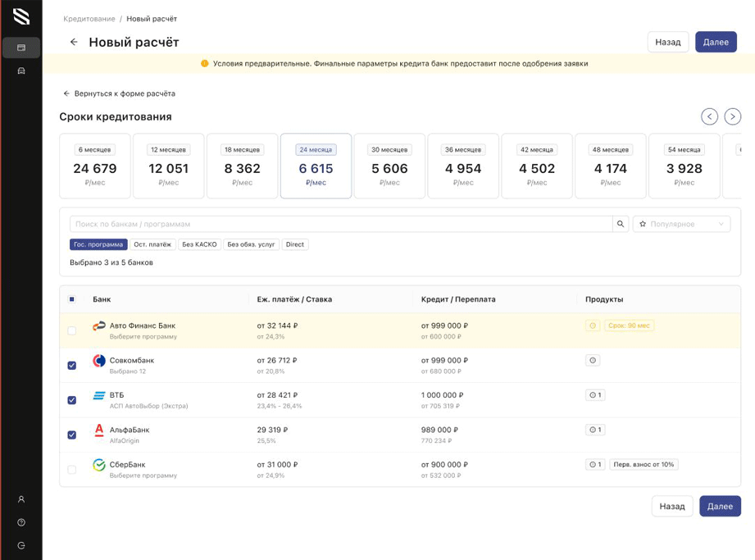Screen dimensions: 755x560
Task: Uncheck the ВТБ checkbox
Action: (72, 400)
